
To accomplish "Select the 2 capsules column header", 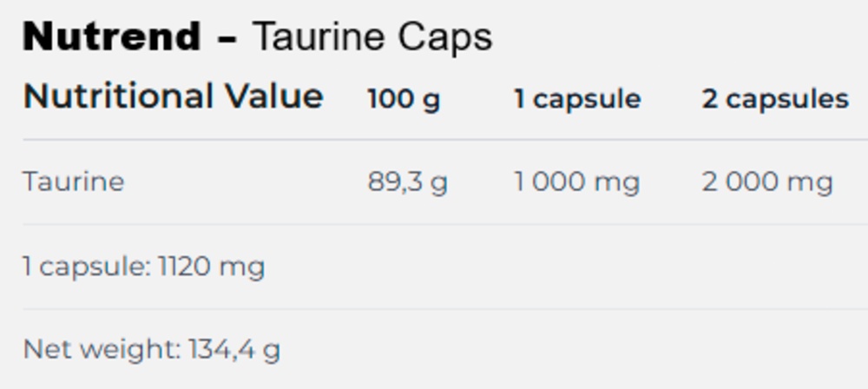I will point(775,100).
